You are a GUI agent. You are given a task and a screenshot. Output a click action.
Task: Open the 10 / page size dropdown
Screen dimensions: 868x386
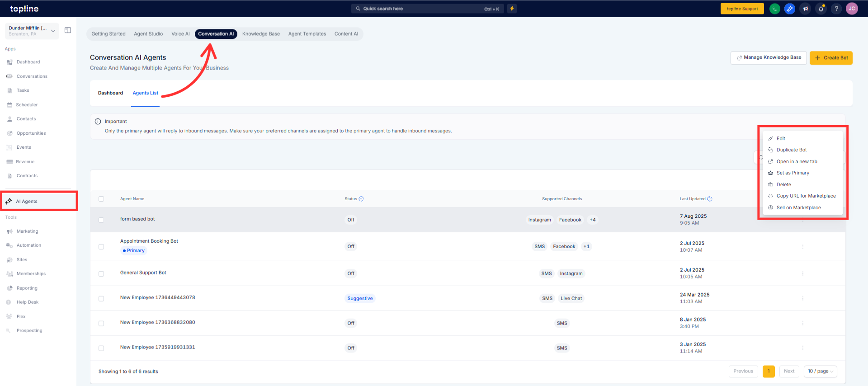coord(821,372)
